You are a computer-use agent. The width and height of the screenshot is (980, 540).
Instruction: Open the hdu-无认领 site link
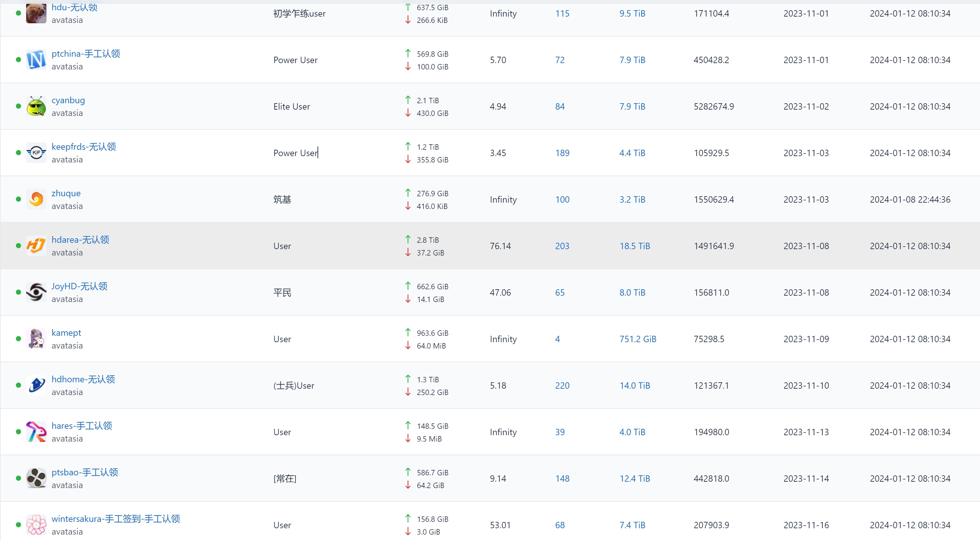pos(75,8)
